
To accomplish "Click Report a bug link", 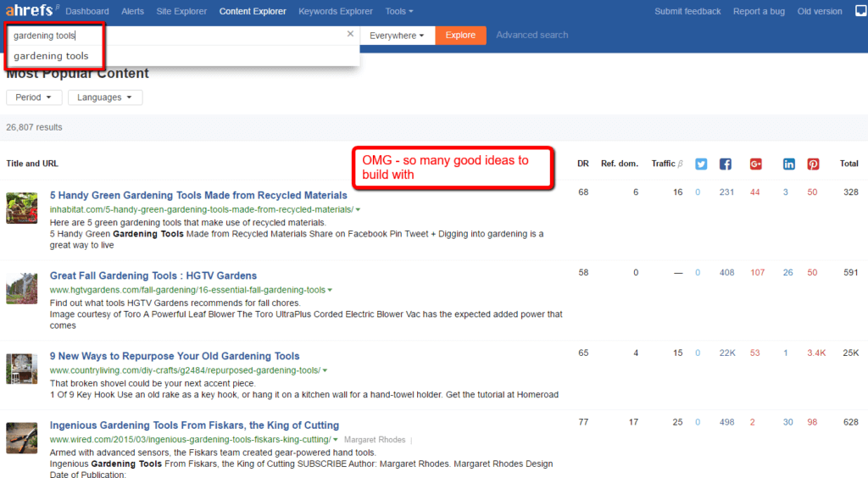I will pyautogui.click(x=759, y=11).
